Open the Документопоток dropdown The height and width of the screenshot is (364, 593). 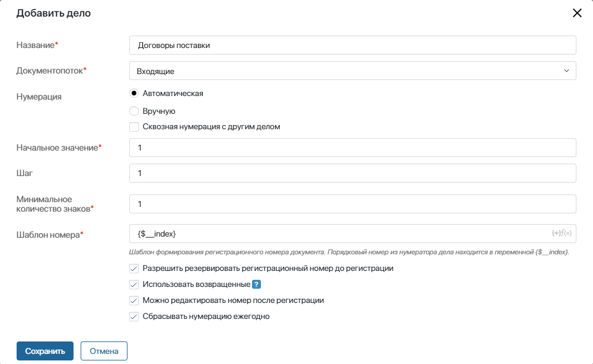(353, 70)
